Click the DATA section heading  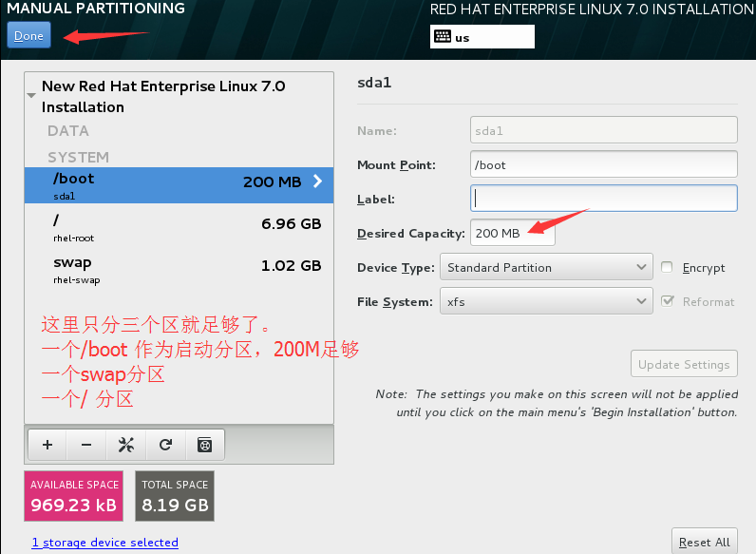[68, 131]
